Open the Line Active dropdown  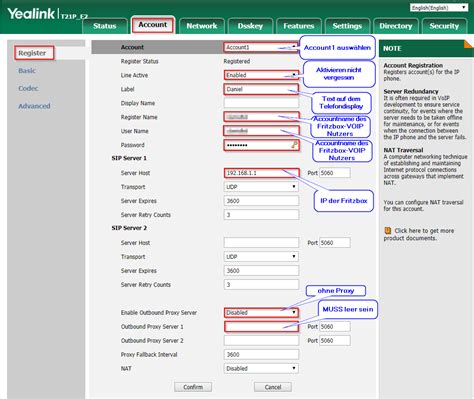261,75
